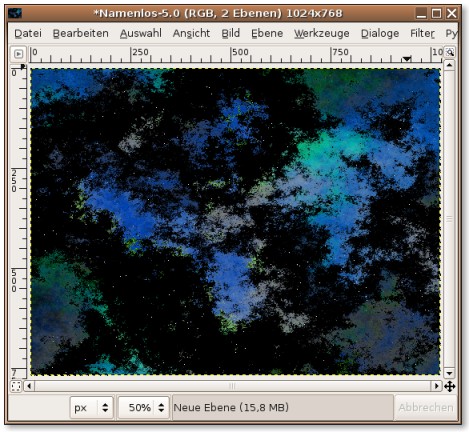Toggle the Quick Mask button at bottom left
This screenshot has height=432, width=469.
16,386
